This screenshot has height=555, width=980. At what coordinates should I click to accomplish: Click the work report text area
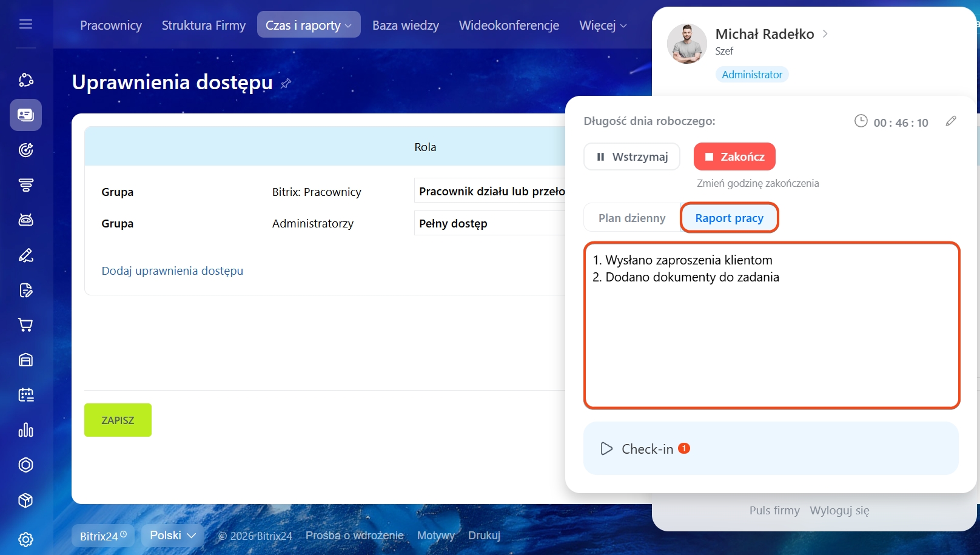[x=771, y=340]
